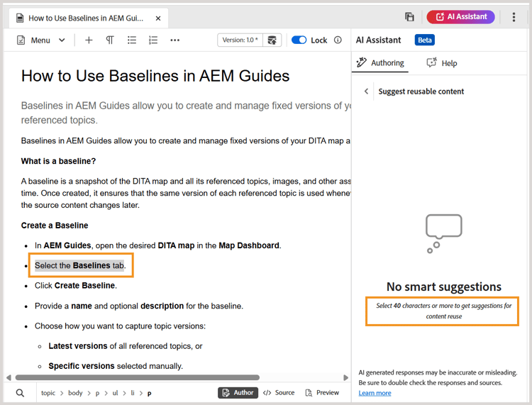Open the How to Use Baselines document tab
Viewport: 532px width, 405px height.
[88, 18]
